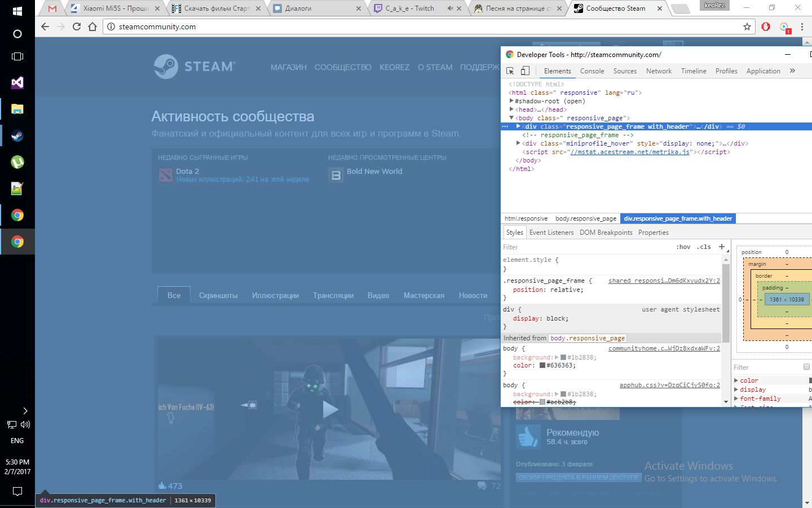Viewport: 812px width, 508px height.
Task: Open the Sources tab in DevTools
Action: point(625,71)
